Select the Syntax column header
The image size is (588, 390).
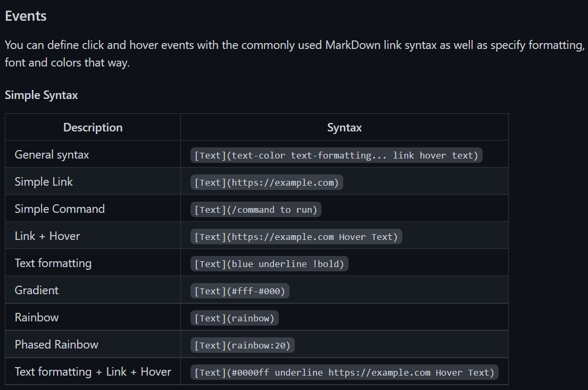[344, 128]
